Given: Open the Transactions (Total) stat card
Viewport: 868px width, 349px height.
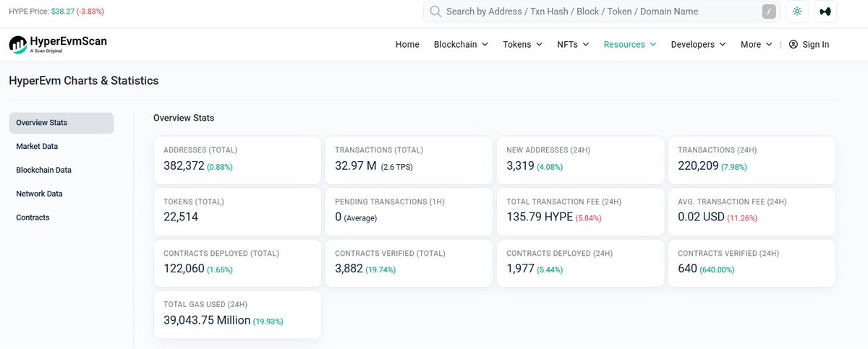Looking at the screenshot, I should point(409,160).
